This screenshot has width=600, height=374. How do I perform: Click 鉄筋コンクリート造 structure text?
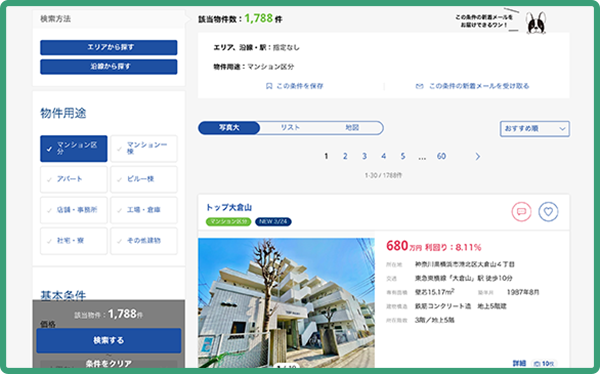443,306
